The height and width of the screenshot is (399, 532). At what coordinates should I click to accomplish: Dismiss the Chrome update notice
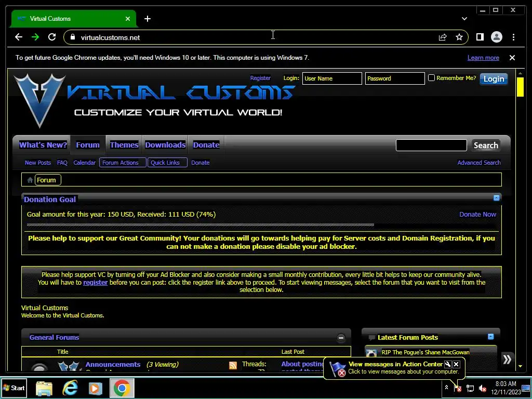point(512,58)
